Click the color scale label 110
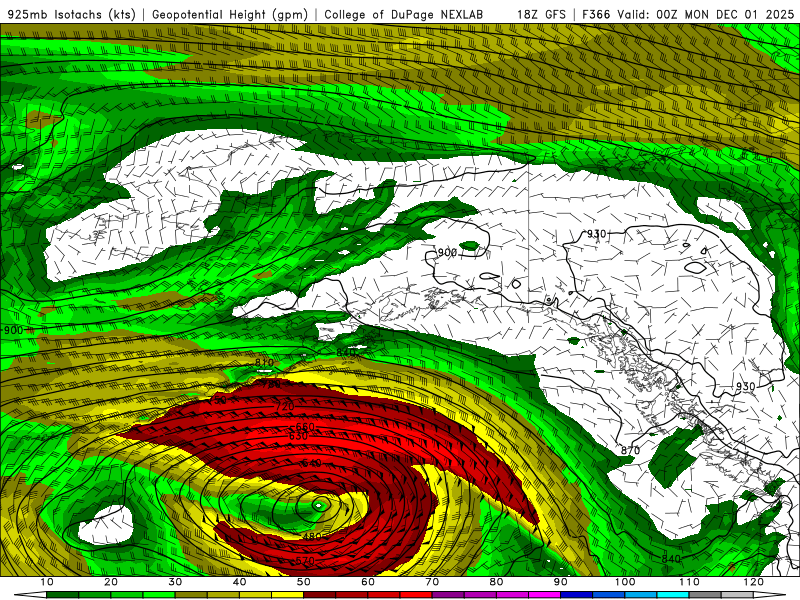The image size is (800, 600). coord(689,582)
